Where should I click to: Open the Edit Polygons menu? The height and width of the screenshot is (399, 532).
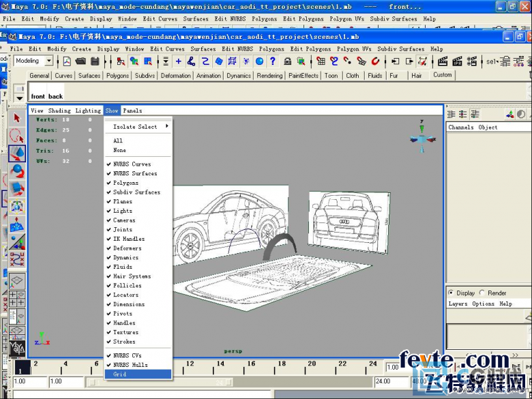[x=310, y=49]
